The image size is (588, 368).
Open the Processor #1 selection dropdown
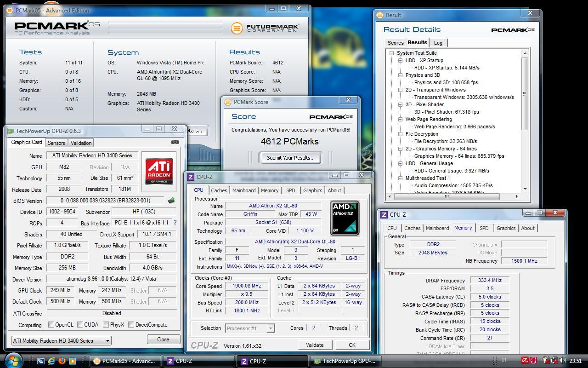pos(250,328)
